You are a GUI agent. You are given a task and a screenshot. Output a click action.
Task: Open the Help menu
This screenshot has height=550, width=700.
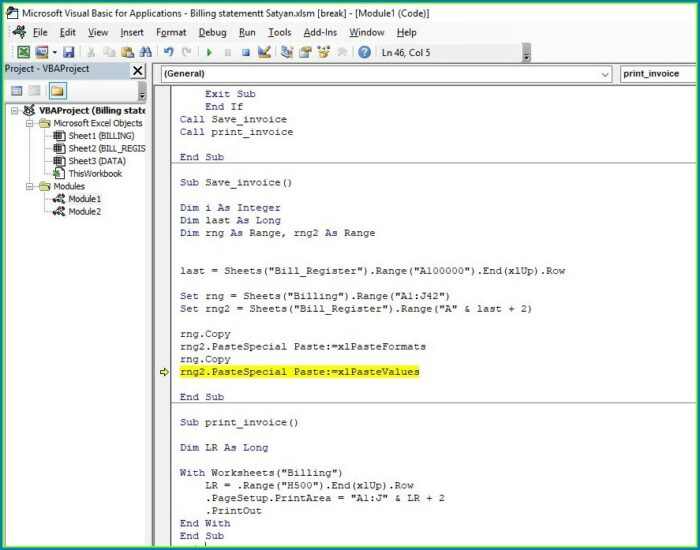coord(406,32)
